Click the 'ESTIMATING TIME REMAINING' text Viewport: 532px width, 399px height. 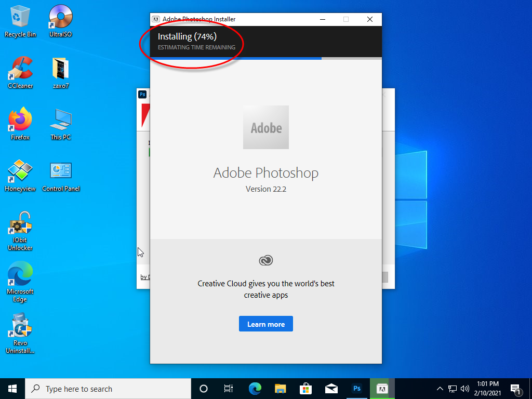coord(196,47)
